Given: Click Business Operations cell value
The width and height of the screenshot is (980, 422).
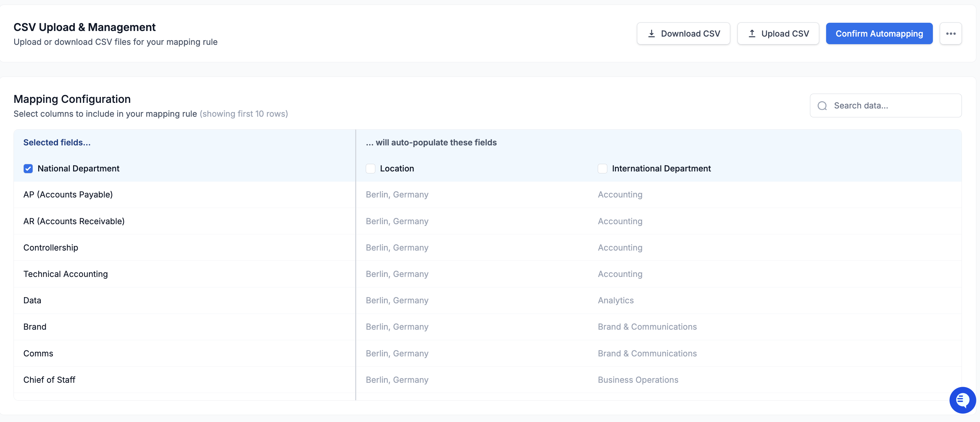Looking at the screenshot, I should click(638, 380).
